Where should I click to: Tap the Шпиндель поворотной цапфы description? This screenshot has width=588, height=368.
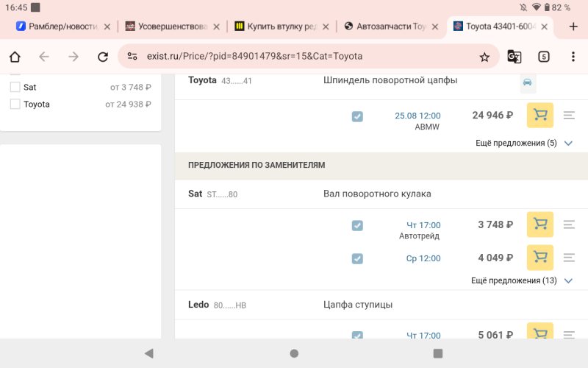[390, 80]
